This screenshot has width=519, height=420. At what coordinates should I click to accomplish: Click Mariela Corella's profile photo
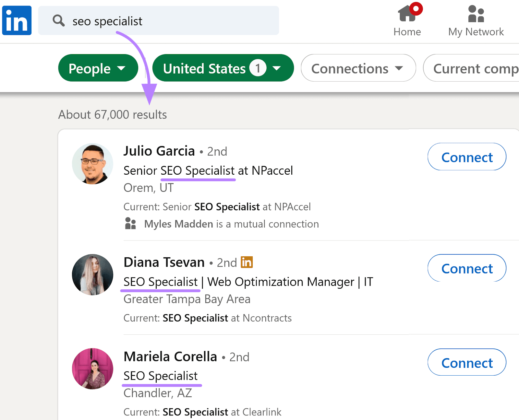(x=92, y=368)
